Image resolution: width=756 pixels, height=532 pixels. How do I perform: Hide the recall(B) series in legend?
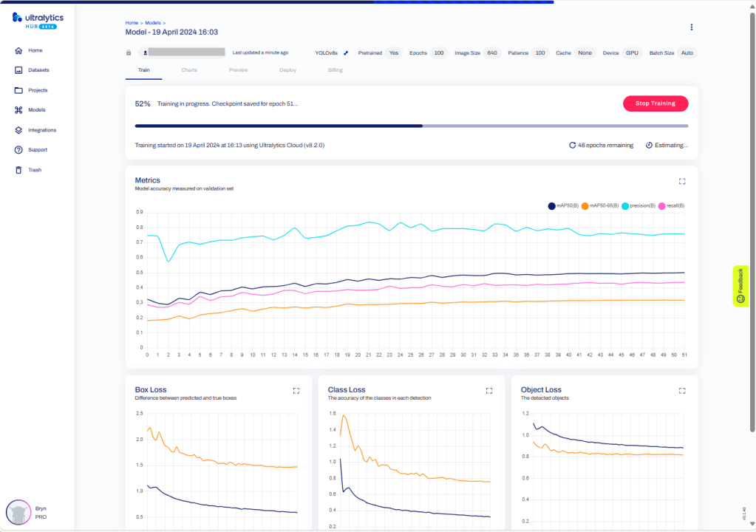tap(671, 205)
